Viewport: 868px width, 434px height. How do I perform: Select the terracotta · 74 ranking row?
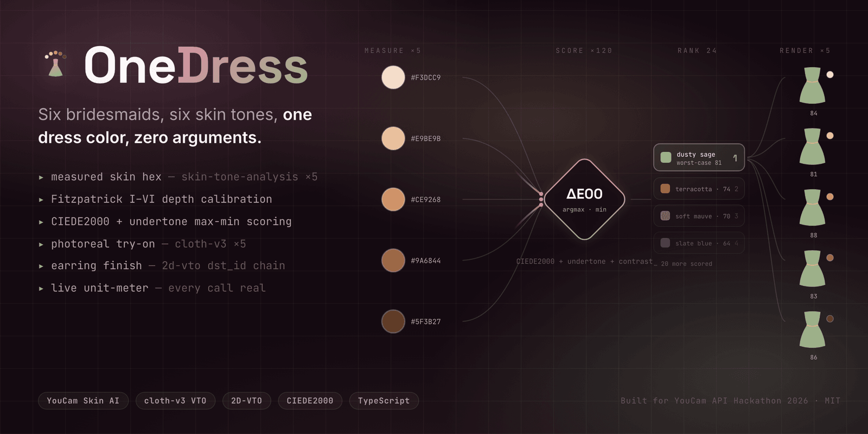click(x=699, y=189)
